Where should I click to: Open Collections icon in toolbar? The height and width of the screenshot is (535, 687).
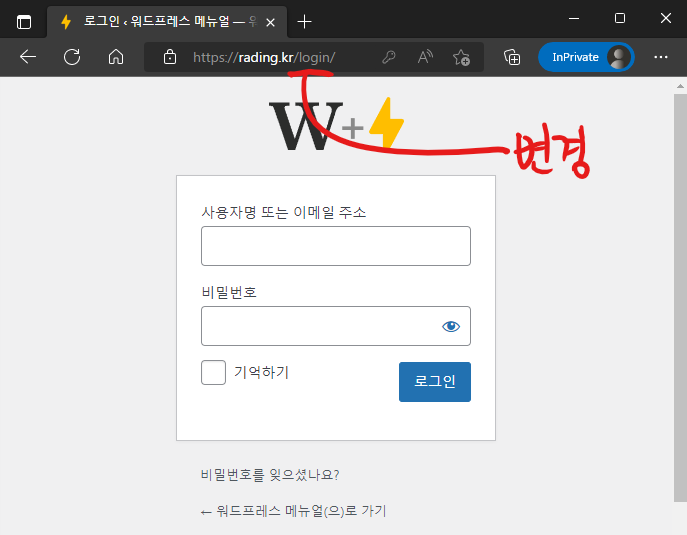(512, 57)
